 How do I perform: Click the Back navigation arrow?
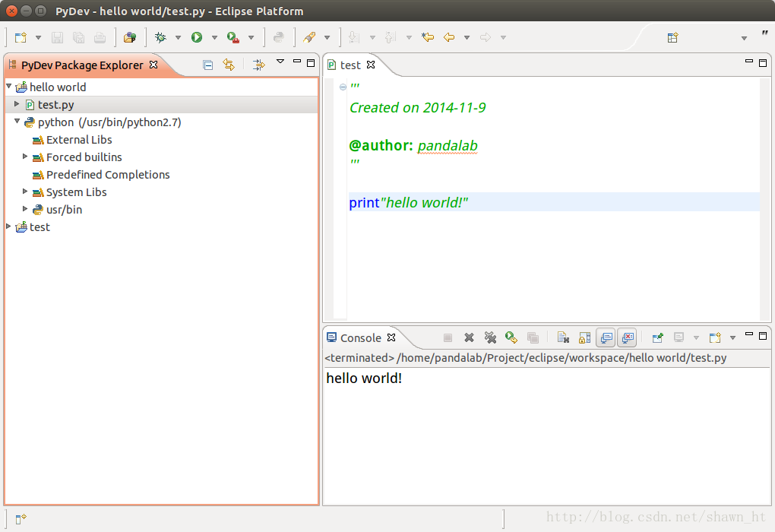tap(449, 37)
